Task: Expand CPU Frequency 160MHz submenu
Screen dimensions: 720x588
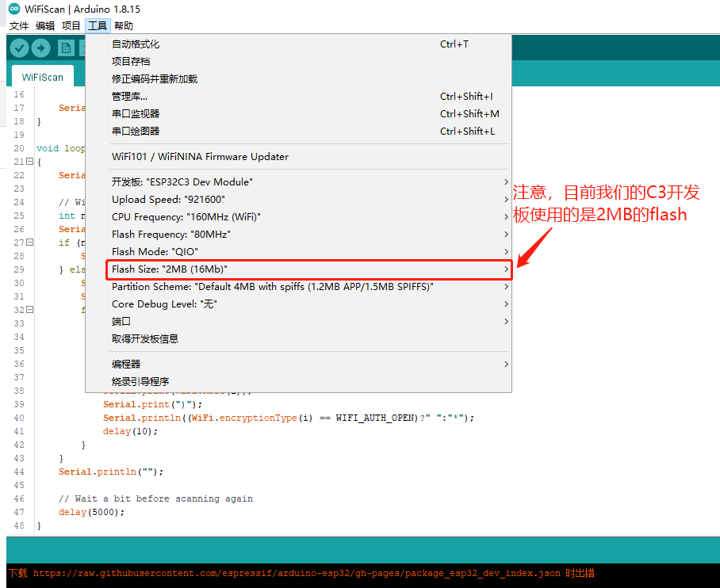Action: [298, 216]
